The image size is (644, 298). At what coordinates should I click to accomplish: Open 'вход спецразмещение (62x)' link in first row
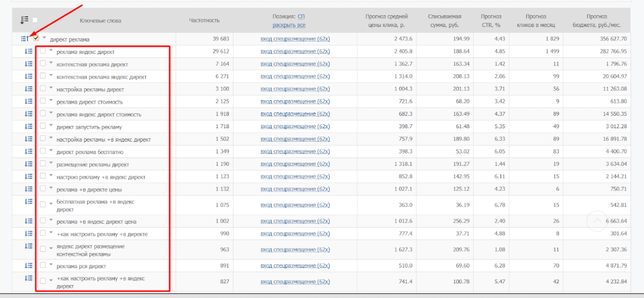(x=295, y=39)
